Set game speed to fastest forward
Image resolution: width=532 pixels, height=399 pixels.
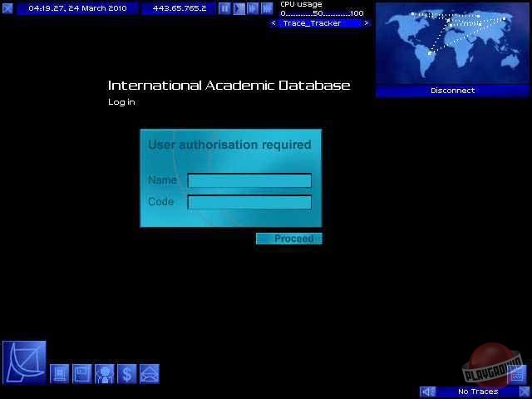(x=267, y=8)
